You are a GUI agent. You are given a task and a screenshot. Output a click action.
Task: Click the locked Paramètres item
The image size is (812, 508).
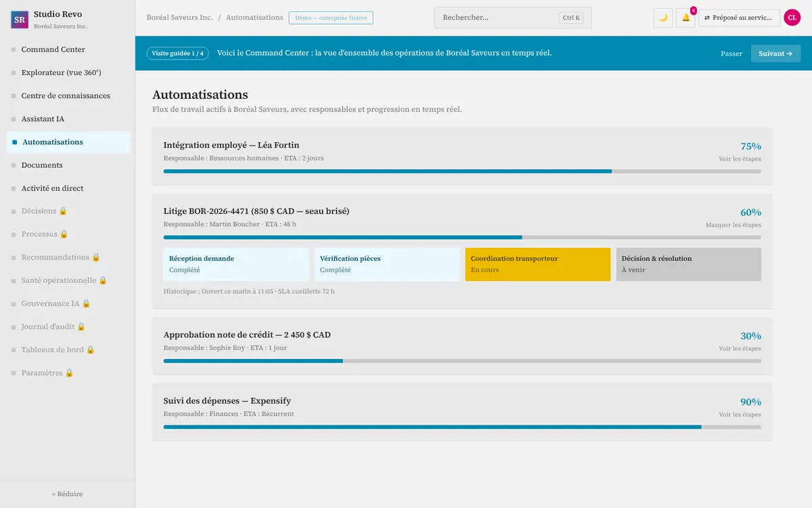tap(68, 373)
